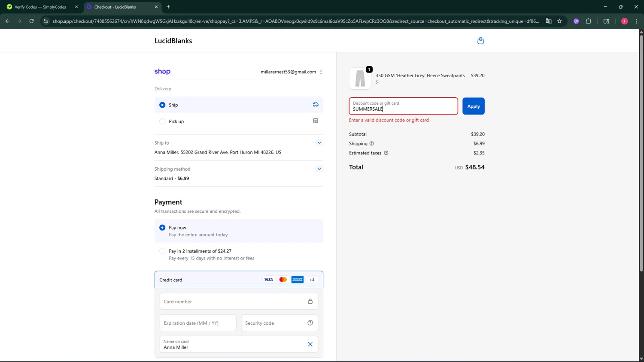Click the Shop logo
644x362 pixels.
[162, 72]
